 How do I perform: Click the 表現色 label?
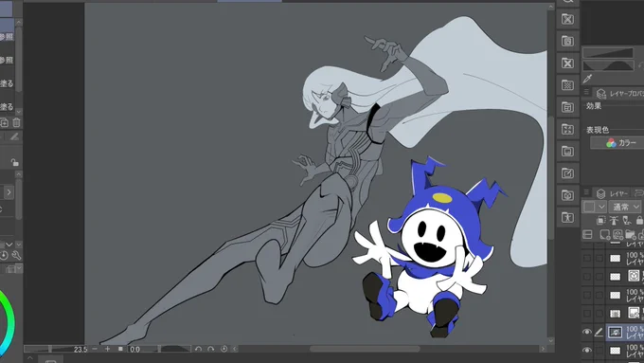[598, 130]
